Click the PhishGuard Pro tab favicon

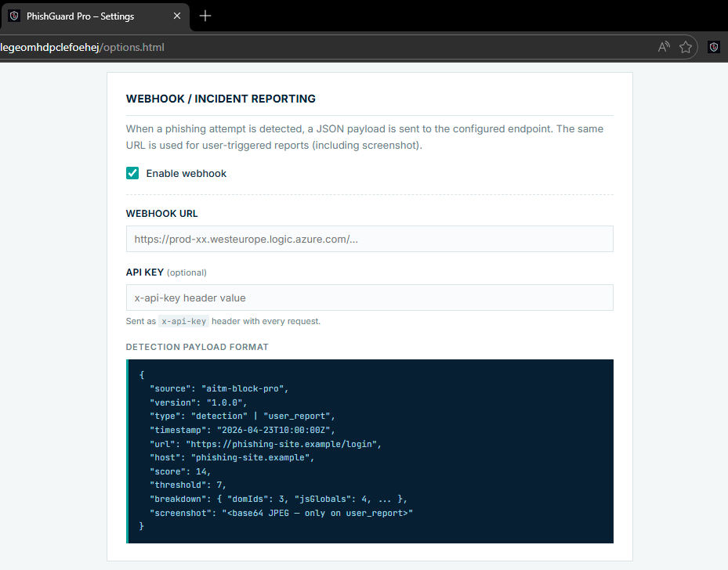pyautogui.click(x=14, y=16)
